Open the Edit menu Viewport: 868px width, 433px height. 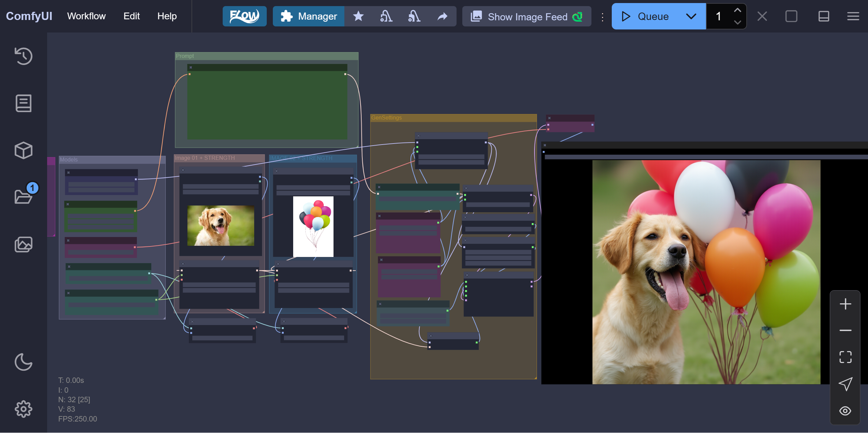pyautogui.click(x=131, y=16)
